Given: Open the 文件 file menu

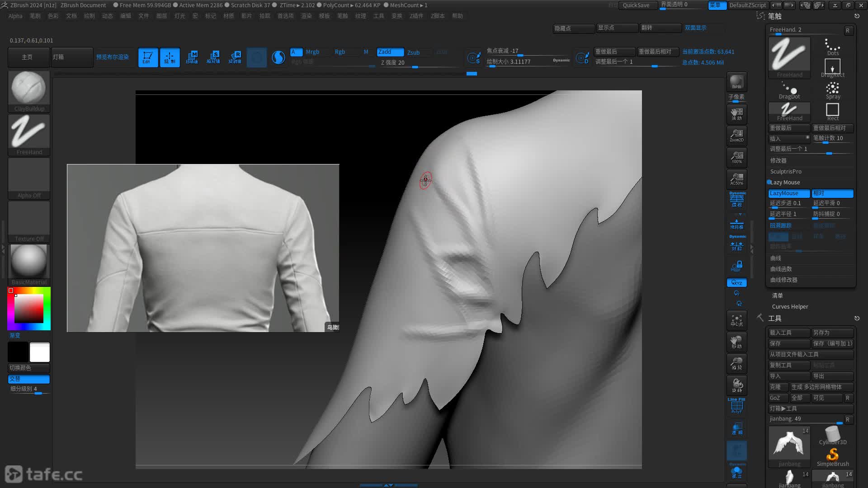Looking at the screenshot, I should click(143, 16).
